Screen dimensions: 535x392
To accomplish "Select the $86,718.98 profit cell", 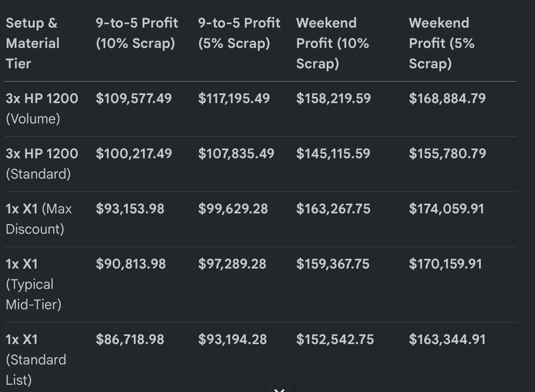I will click(x=130, y=339).
